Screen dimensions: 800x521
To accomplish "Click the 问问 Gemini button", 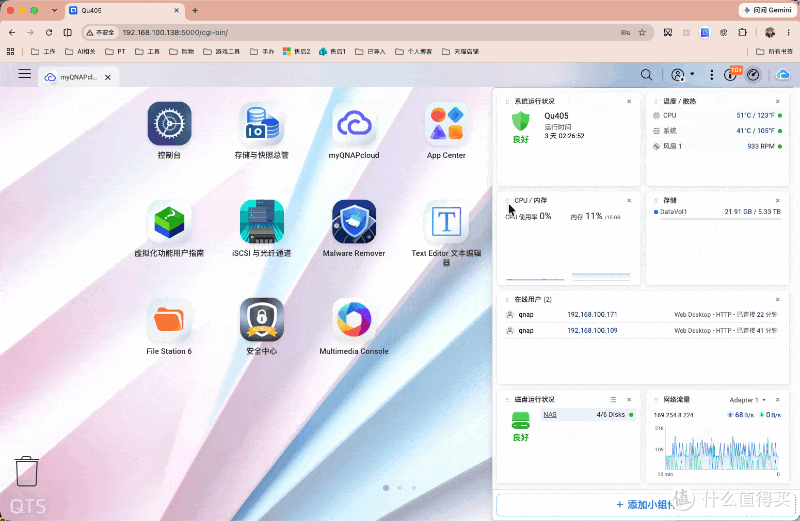I will click(x=768, y=10).
